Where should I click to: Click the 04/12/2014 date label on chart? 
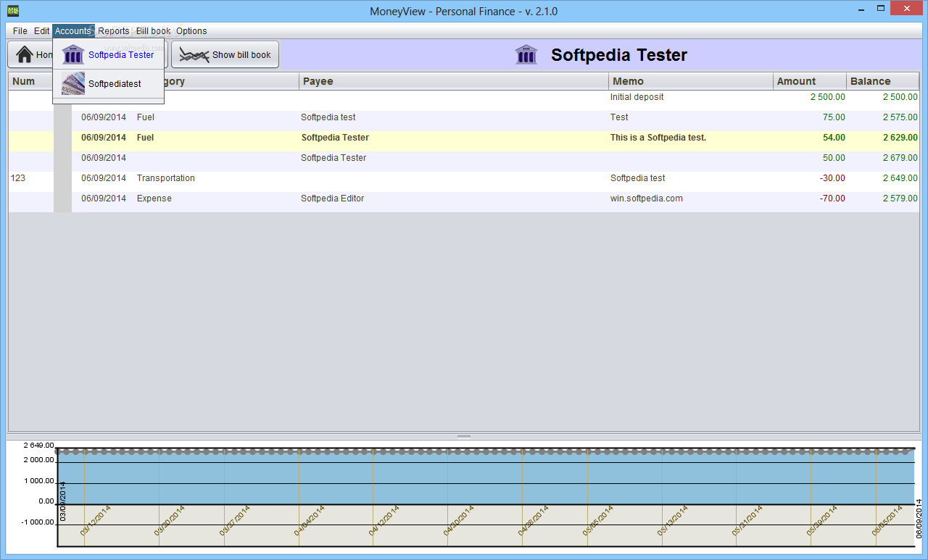[x=384, y=520]
